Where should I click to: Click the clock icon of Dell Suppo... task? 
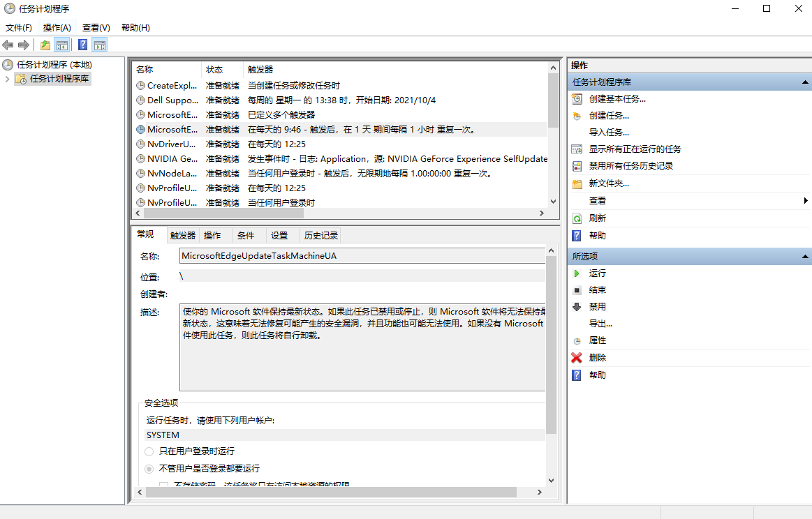click(x=140, y=100)
